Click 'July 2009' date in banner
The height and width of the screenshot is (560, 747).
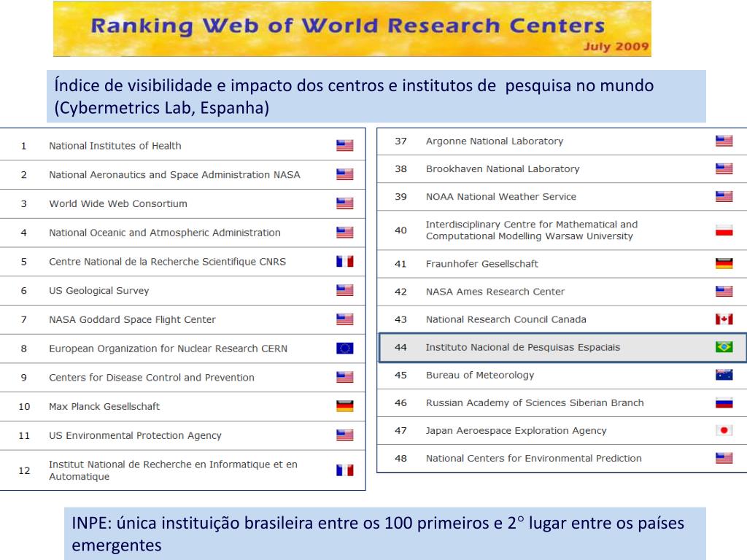point(616,46)
